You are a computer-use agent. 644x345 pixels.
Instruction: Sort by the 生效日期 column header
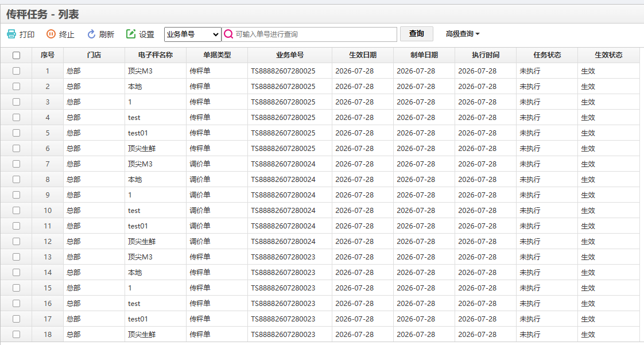point(363,55)
